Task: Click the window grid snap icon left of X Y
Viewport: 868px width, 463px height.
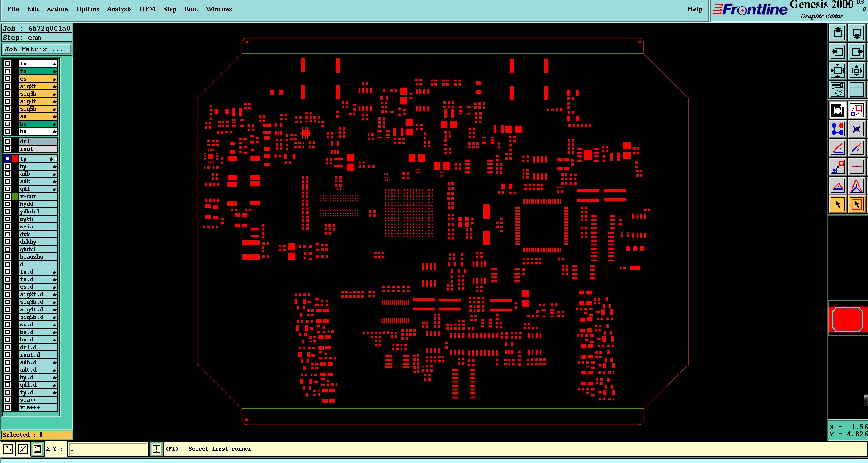Action: tap(38, 449)
